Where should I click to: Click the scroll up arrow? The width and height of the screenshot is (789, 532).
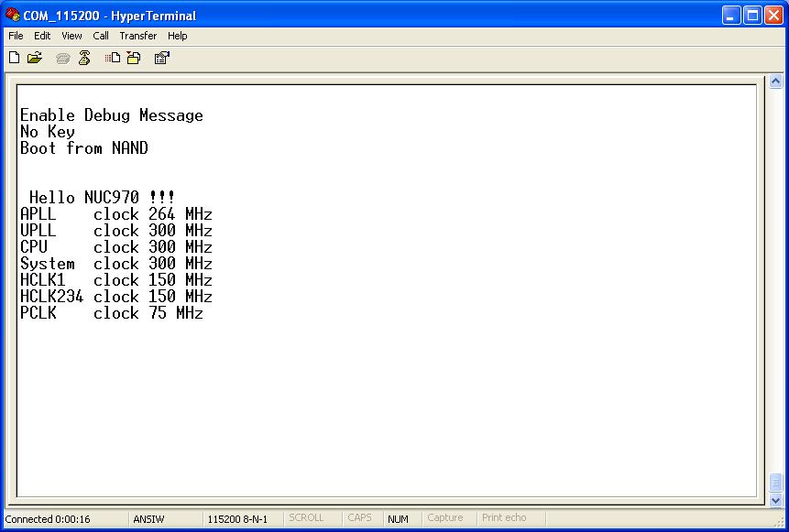click(x=775, y=82)
